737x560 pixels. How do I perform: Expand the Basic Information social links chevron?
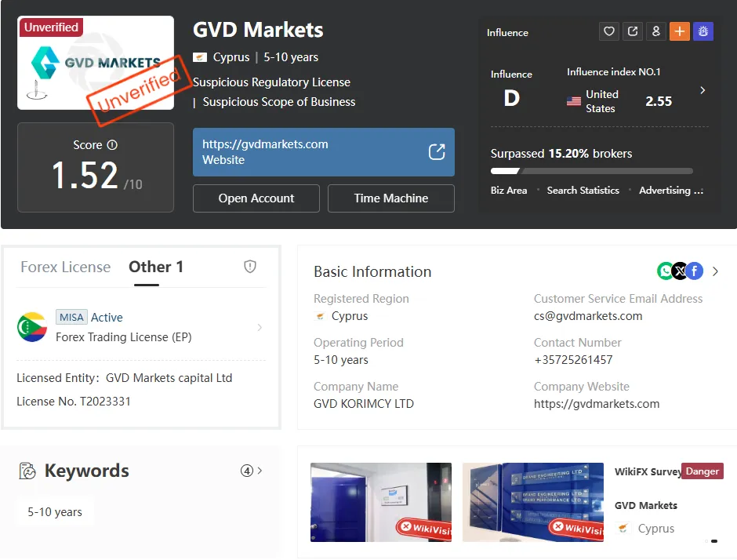coord(715,271)
